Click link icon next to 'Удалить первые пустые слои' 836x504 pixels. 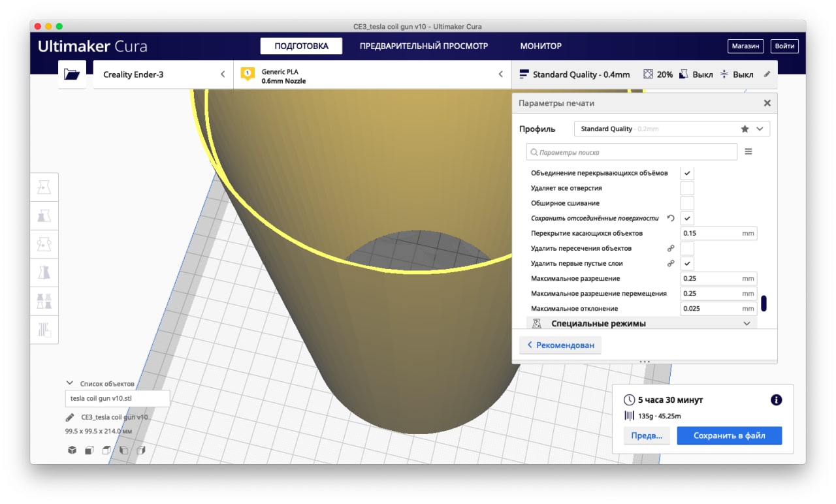[x=671, y=263]
